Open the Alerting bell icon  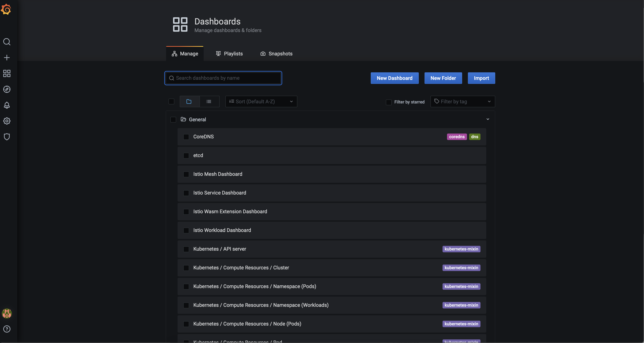pyautogui.click(x=7, y=105)
